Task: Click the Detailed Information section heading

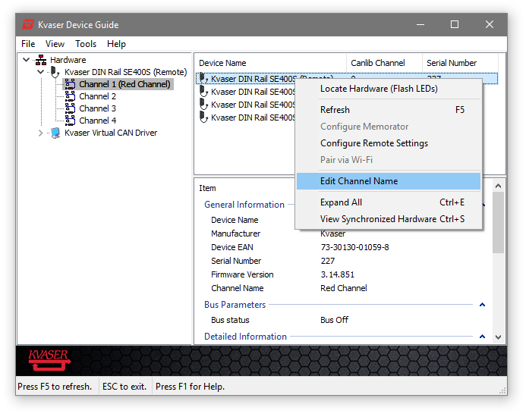Action: click(245, 337)
